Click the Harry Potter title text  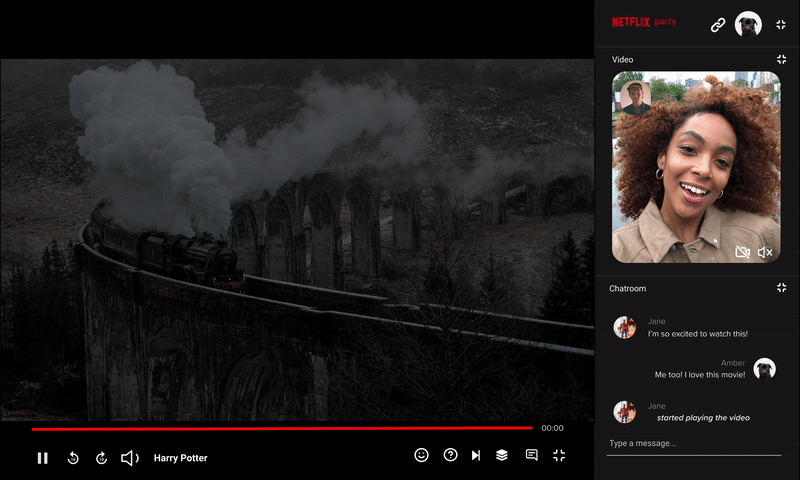[181, 458]
